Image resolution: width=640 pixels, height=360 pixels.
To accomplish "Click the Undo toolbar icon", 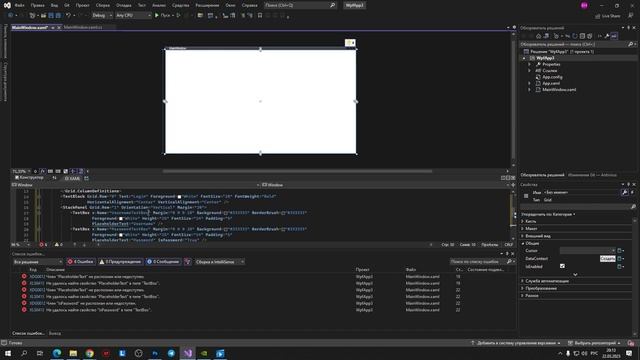I will click(69, 16).
